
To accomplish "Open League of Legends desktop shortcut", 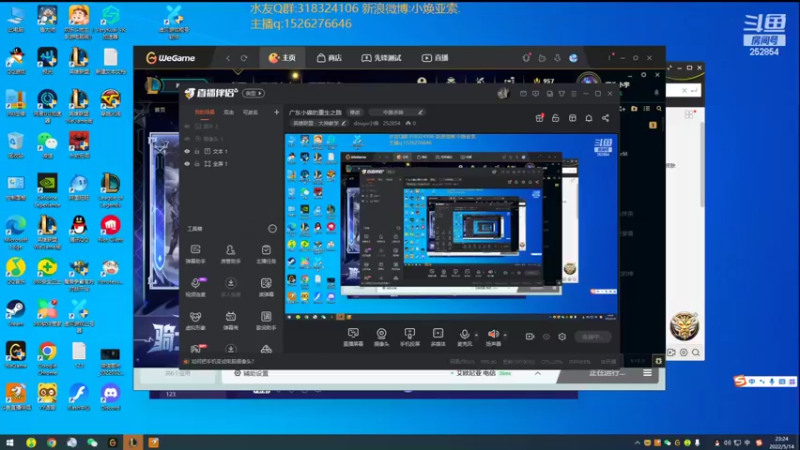I will 111,190.
